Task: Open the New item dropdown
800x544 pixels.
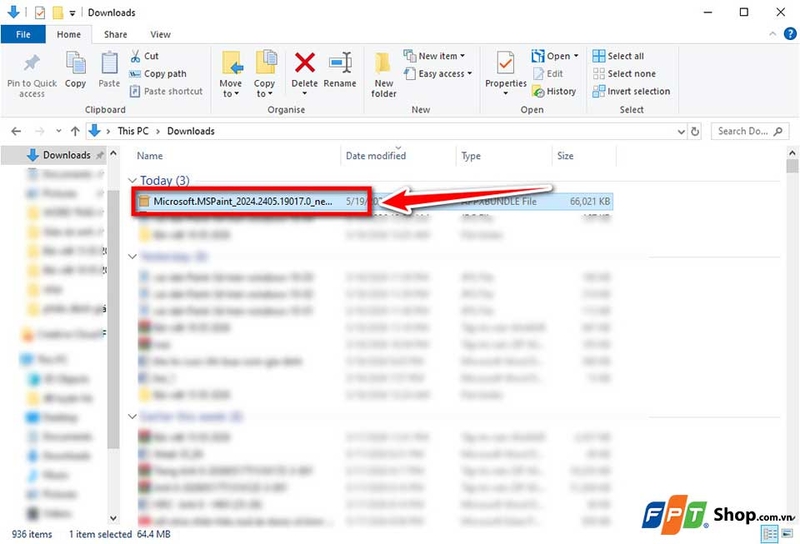Action: (434, 56)
